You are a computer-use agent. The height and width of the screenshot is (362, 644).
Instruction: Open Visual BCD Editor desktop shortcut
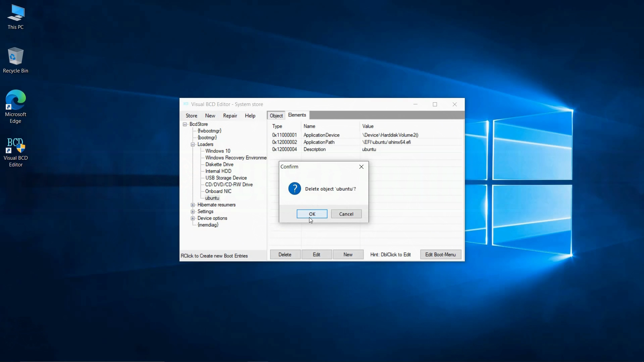[x=15, y=152]
